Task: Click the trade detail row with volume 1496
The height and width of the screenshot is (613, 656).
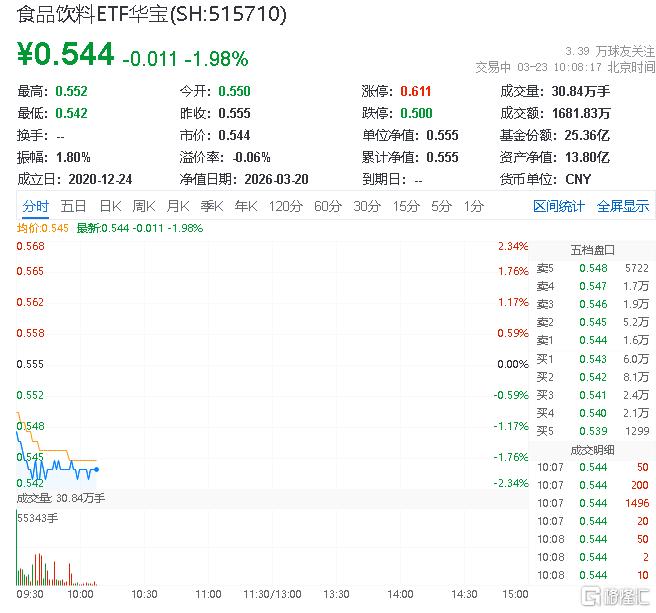Action: coord(593,503)
